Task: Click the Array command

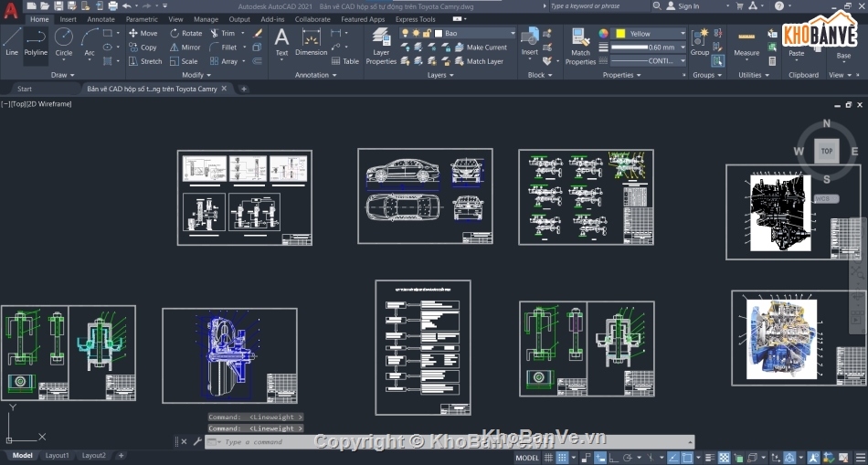Action: click(224, 61)
